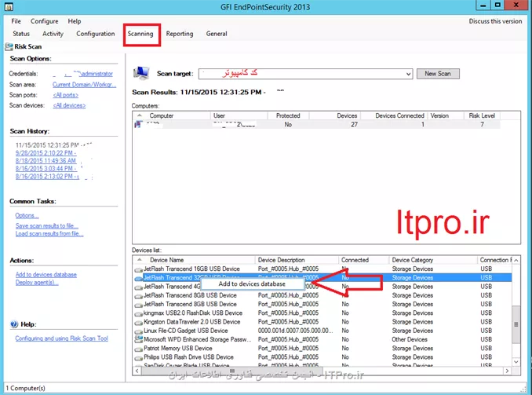The height and width of the screenshot is (395, 532).
Task: Click Save scan results to file link
Action: pos(47,226)
